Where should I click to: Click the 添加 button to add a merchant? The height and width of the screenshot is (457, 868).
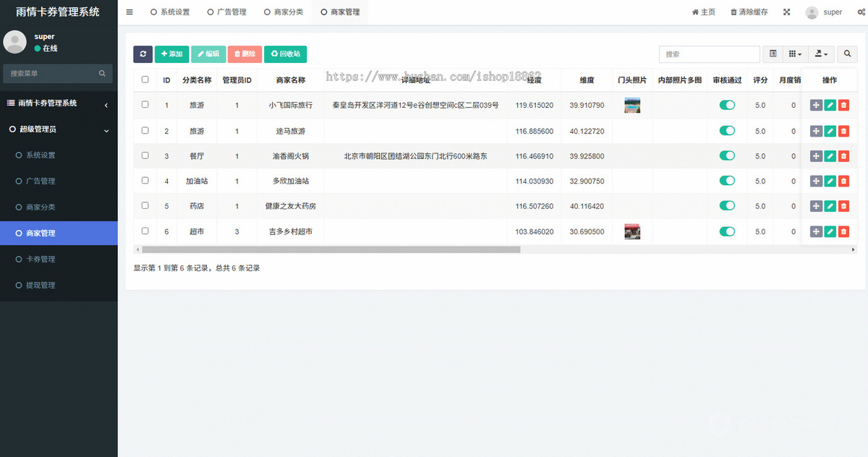(171, 54)
